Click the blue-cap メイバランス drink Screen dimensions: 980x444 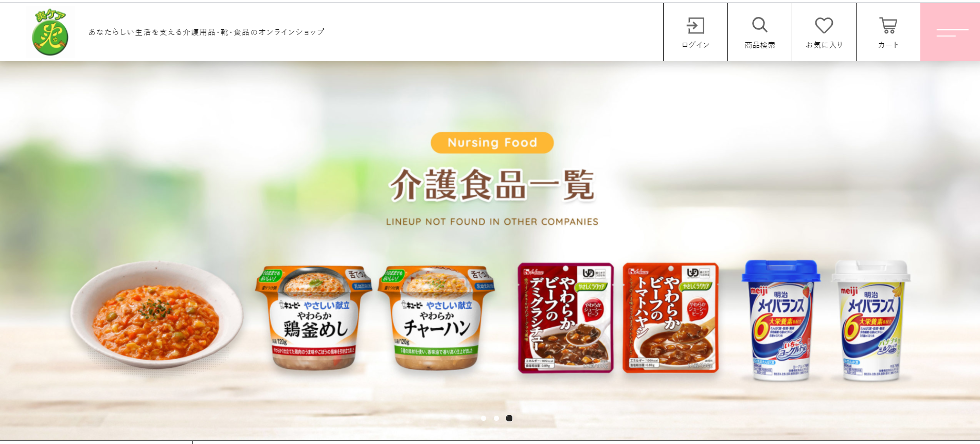781,320
